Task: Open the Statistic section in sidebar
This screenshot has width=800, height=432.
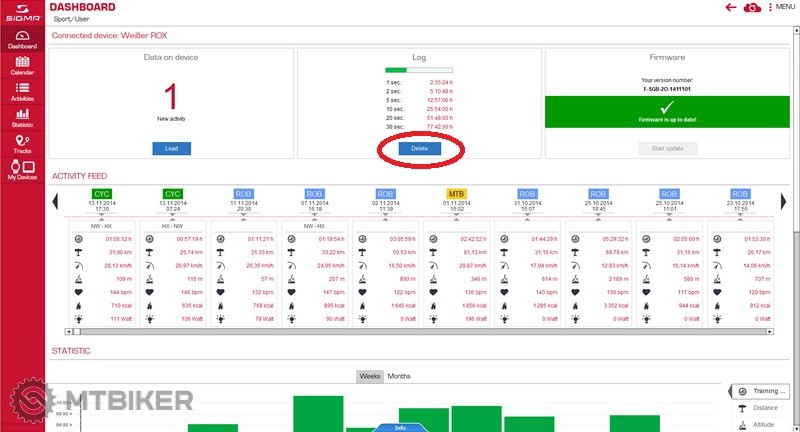Action: pyautogui.click(x=22, y=118)
